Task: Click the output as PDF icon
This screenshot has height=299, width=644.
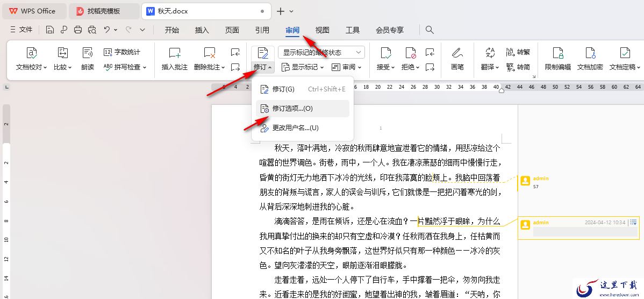Action: pyautogui.click(x=63, y=30)
